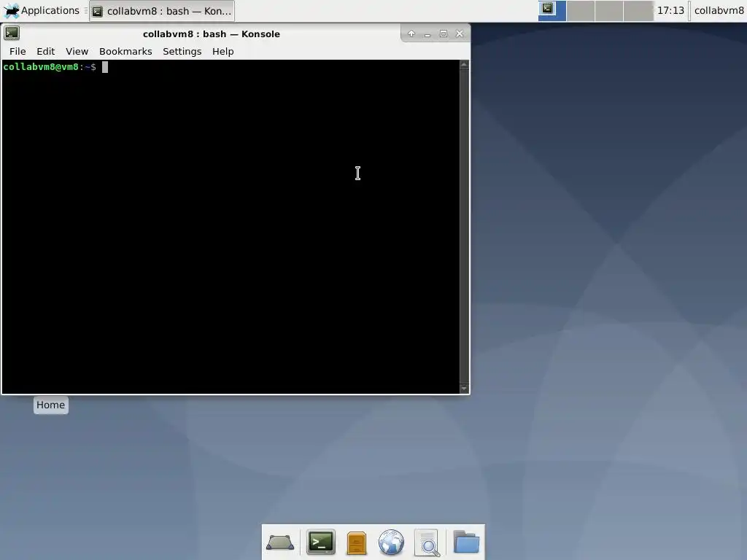Click the terminal scrollbar up arrow
Viewport: 747px width, 560px height.
point(464,65)
